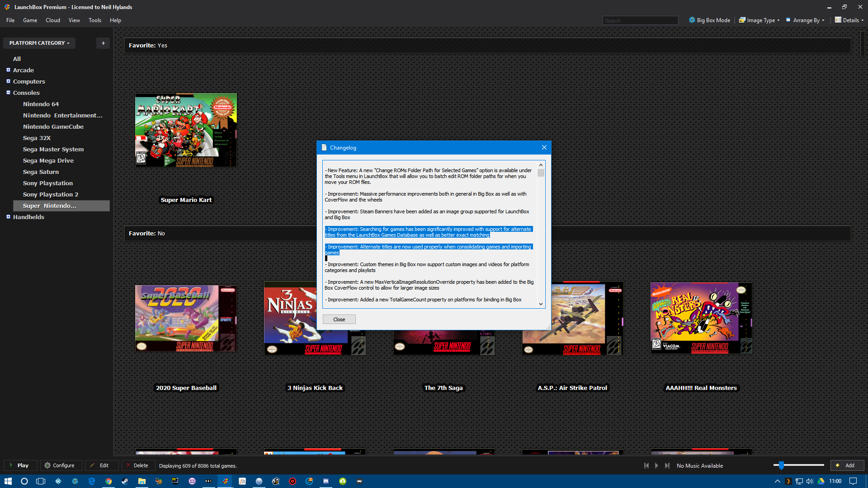Screen dimensions: 868x488
Task: Open the BBC app from taskbar
Action: pos(209,481)
